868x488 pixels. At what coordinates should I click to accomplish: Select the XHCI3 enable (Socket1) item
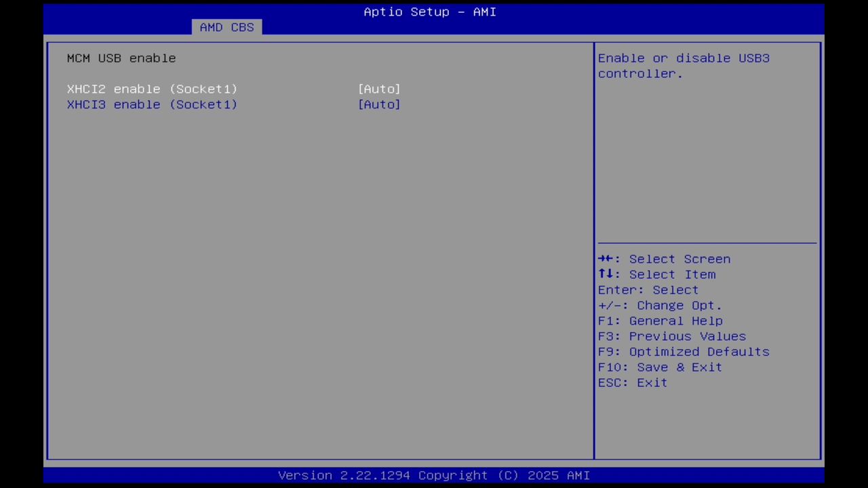pos(152,104)
